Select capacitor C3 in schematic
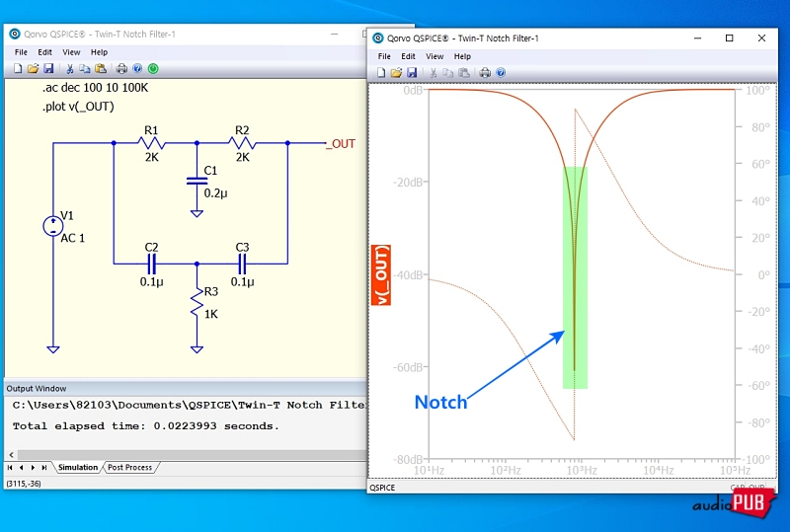The width and height of the screenshot is (790, 532). (242, 263)
